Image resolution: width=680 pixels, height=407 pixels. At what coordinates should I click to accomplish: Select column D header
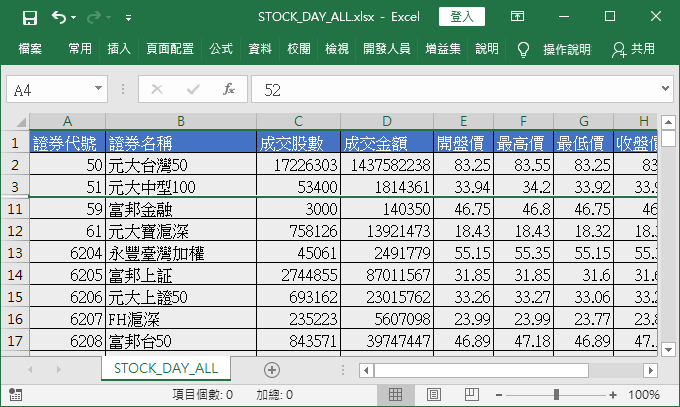(x=387, y=121)
